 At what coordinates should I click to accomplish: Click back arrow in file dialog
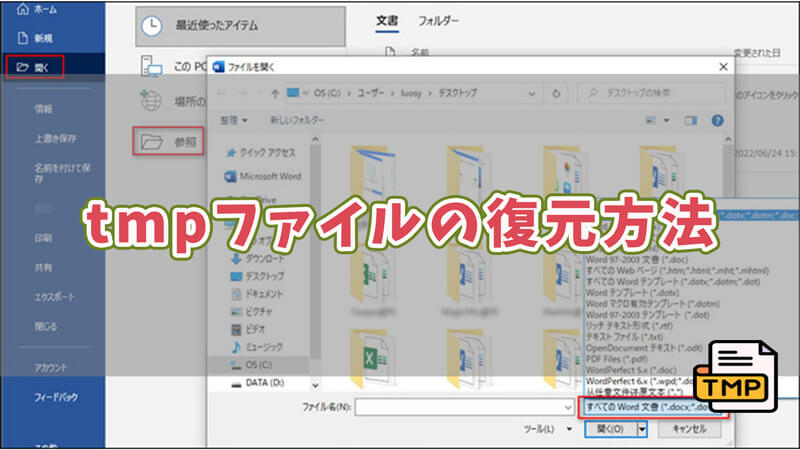[x=220, y=93]
